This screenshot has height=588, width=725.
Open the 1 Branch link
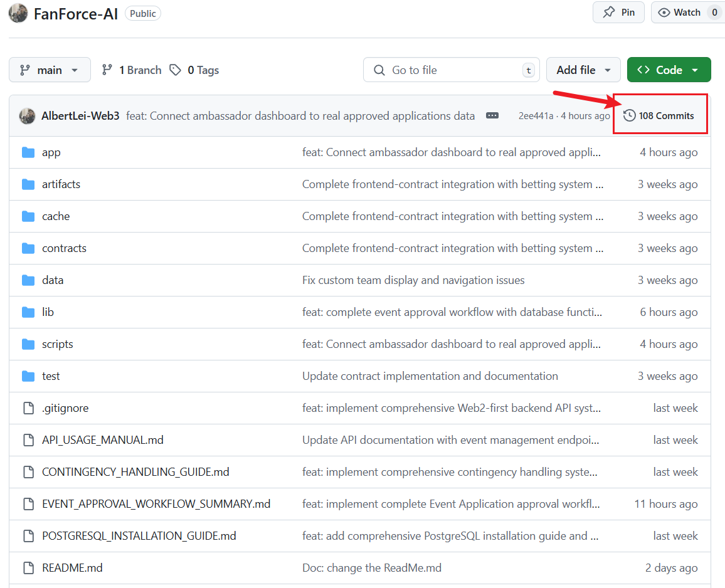132,70
